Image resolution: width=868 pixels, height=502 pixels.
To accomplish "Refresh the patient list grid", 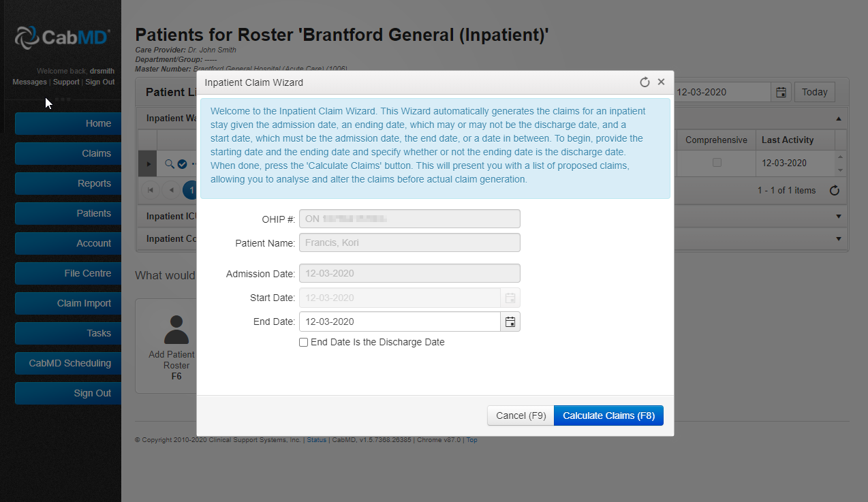I will tap(834, 191).
